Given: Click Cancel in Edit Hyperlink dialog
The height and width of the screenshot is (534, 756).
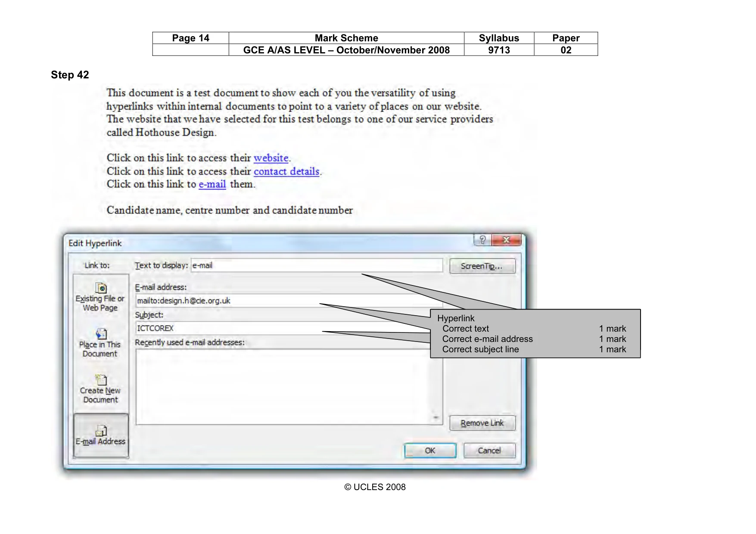Looking at the screenshot, I should tap(489, 450).
